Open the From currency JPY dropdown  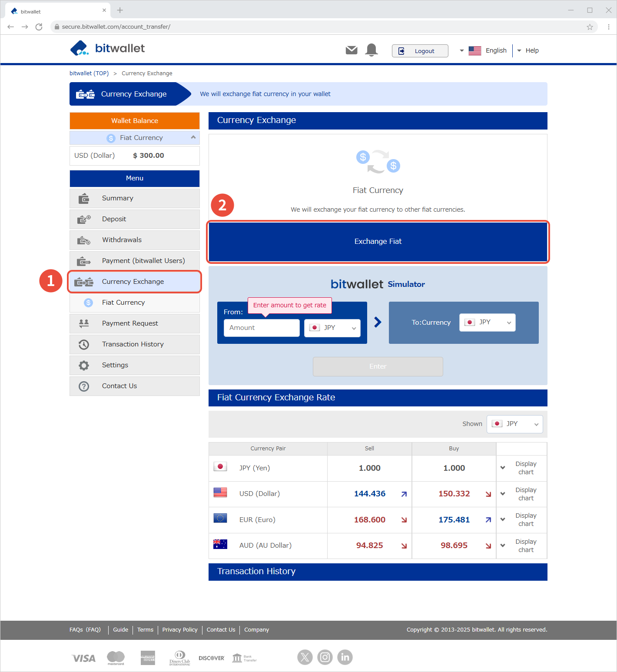pyautogui.click(x=332, y=328)
